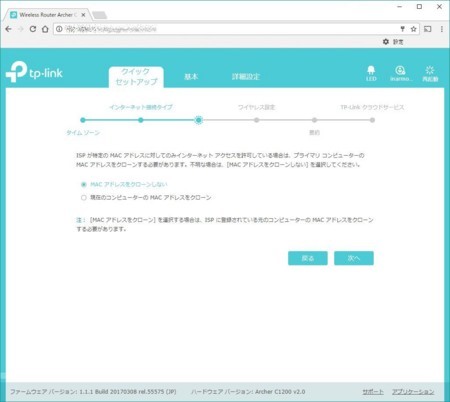Open a new browser tab
The height and width of the screenshot is (402, 450).
[99, 15]
